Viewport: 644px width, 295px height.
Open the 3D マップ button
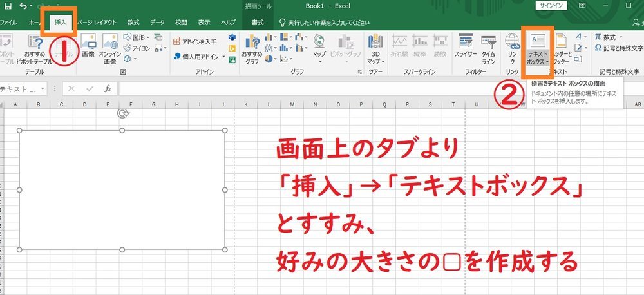pos(375,50)
